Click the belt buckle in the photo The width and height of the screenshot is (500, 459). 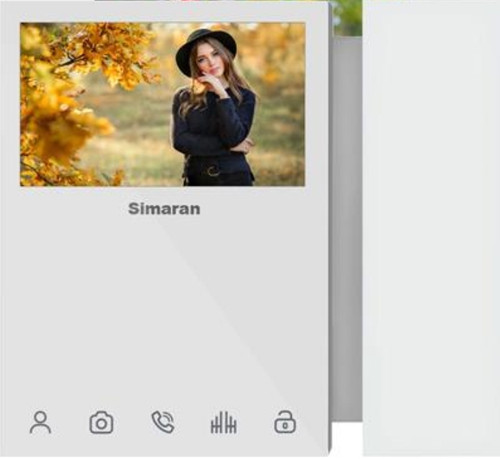(213, 172)
